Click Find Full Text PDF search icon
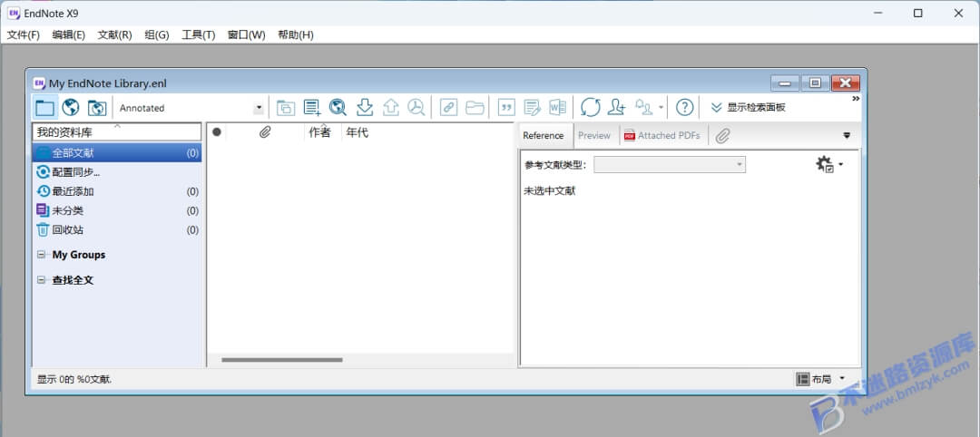980x437 pixels. point(416,107)
